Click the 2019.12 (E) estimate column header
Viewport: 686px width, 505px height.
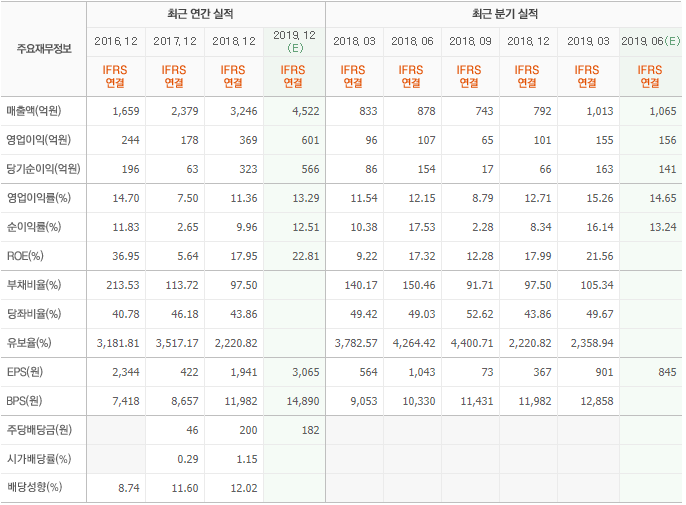click(294, 42)
